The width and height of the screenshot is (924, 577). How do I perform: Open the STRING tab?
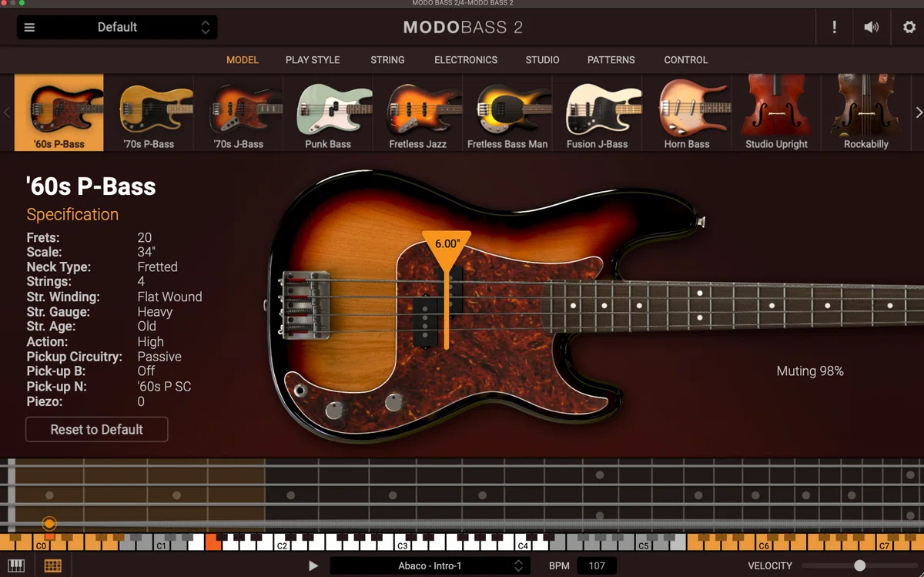[387, 60]
